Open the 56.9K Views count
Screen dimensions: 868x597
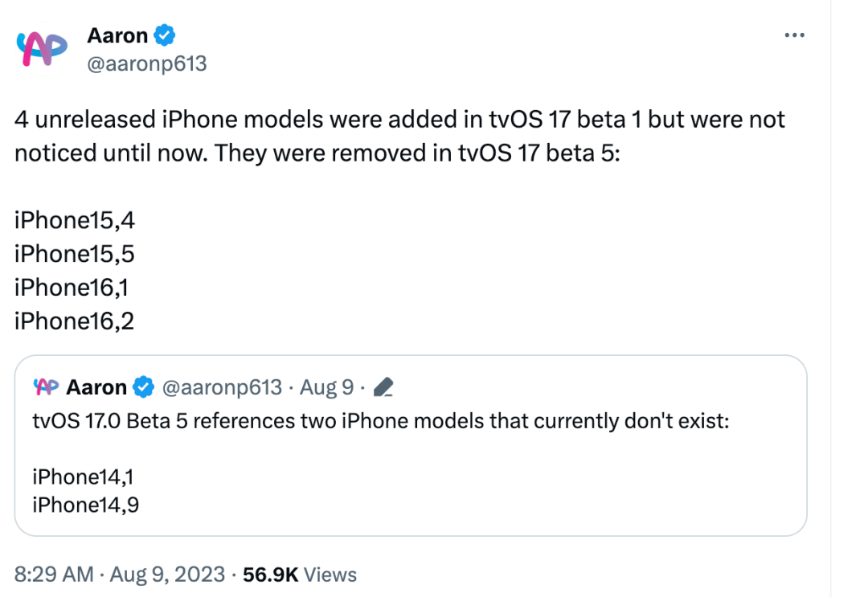(x=300, y=575)
